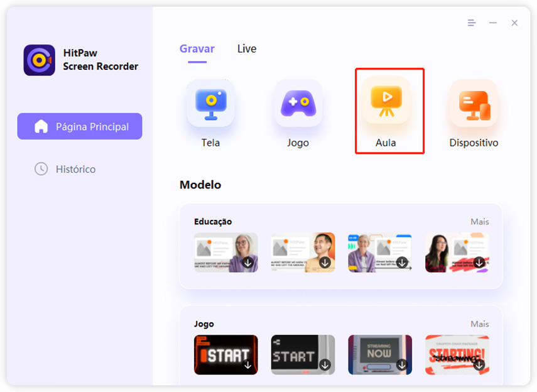537x392 pixels.
Task: Download the gray retro START template
Action: click(x=325, y=365)
